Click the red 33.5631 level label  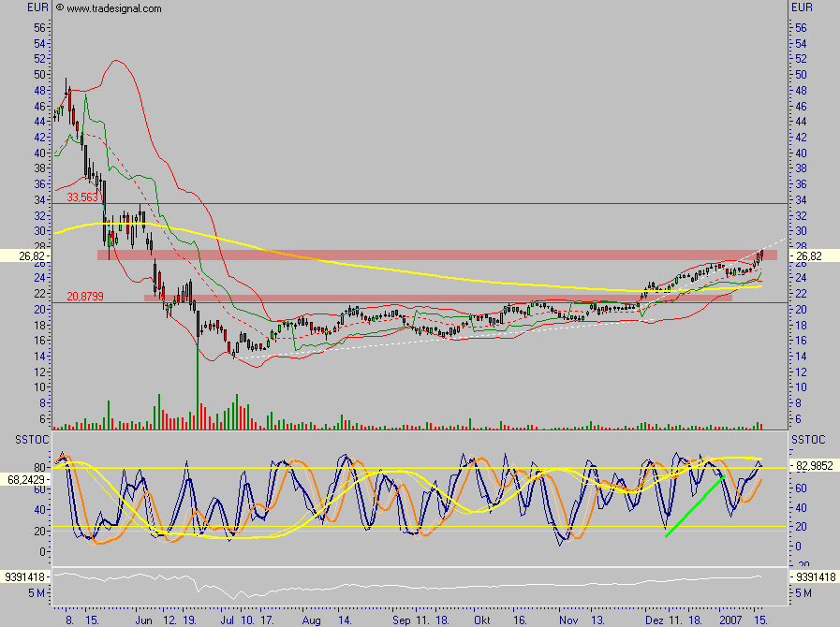pyautogui.click(x=83, y=197)
